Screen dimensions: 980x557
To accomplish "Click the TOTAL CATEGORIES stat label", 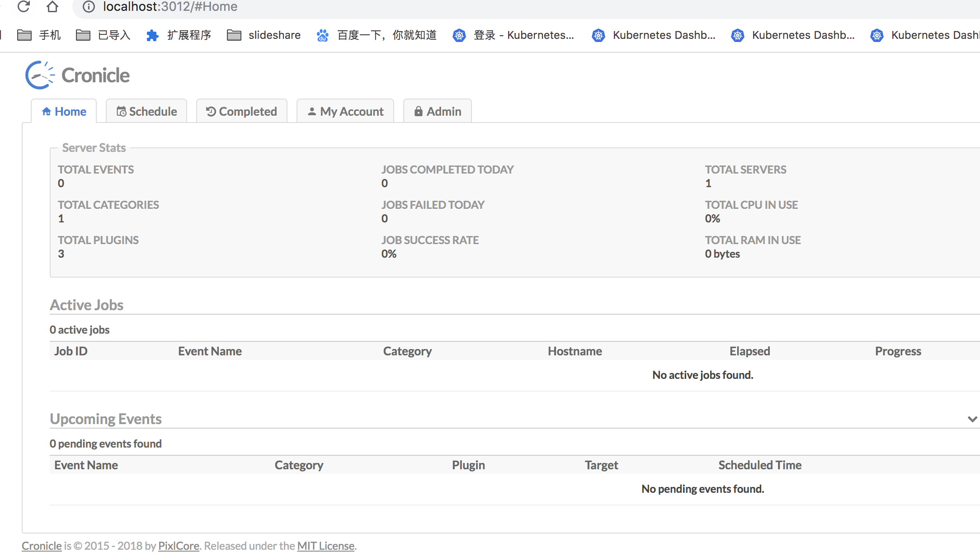I will tap(108, 205).
